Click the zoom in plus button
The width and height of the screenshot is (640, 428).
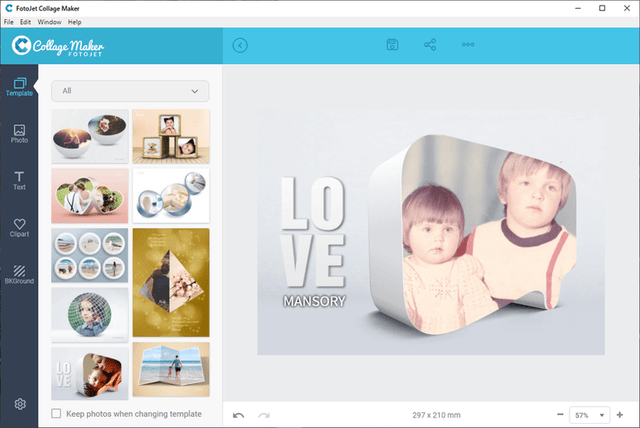pyautogui.click(x=620, y=414)
